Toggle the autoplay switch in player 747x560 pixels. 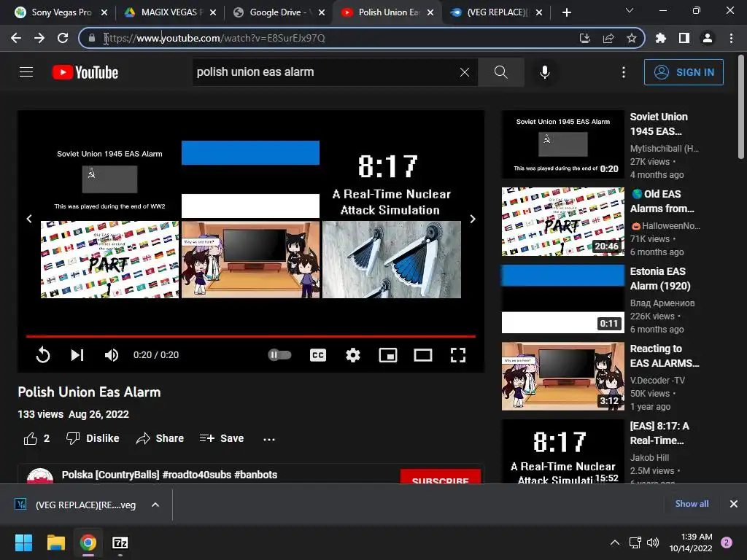coord(279,355)
